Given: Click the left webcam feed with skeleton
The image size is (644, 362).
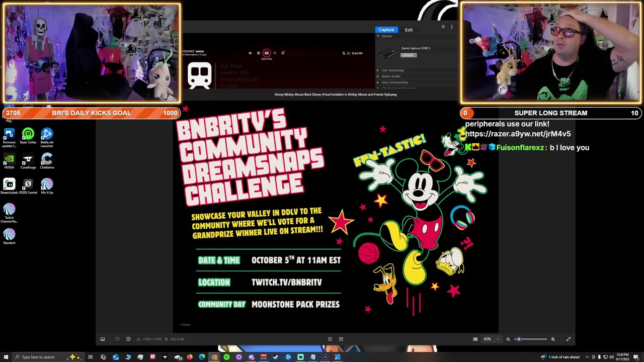Looking at the screenshot, I should click(92, 53).
